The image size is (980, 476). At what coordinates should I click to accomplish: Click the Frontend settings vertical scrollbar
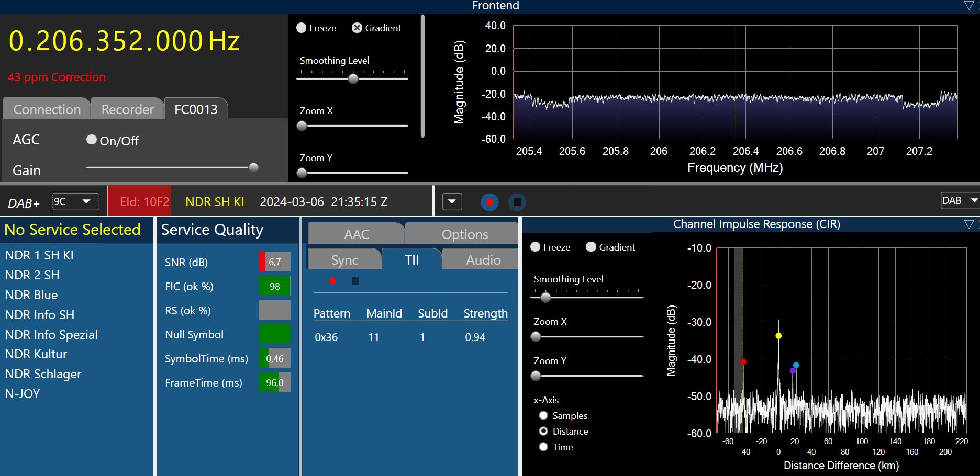[x=422, y=76]
